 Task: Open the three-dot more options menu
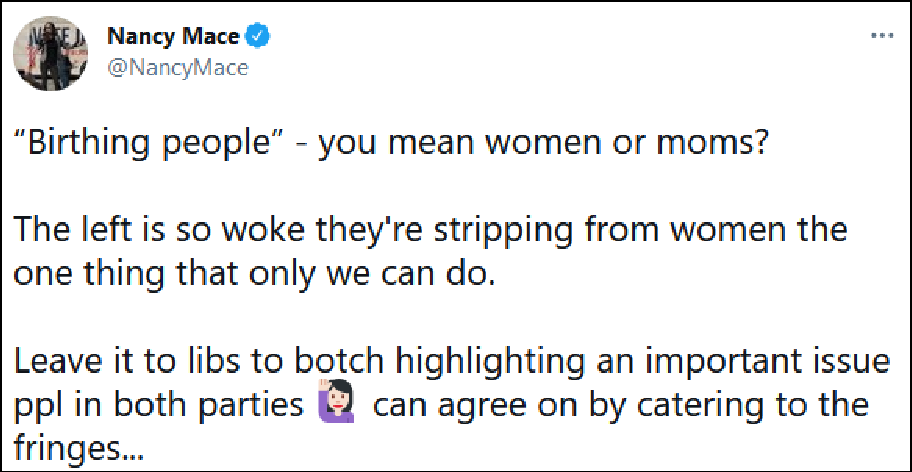880,35
